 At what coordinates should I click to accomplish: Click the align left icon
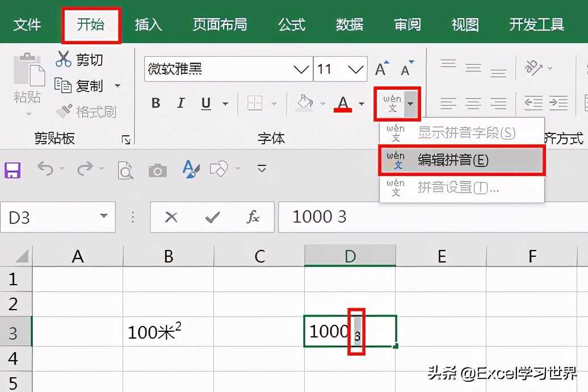tap(448, 103)
